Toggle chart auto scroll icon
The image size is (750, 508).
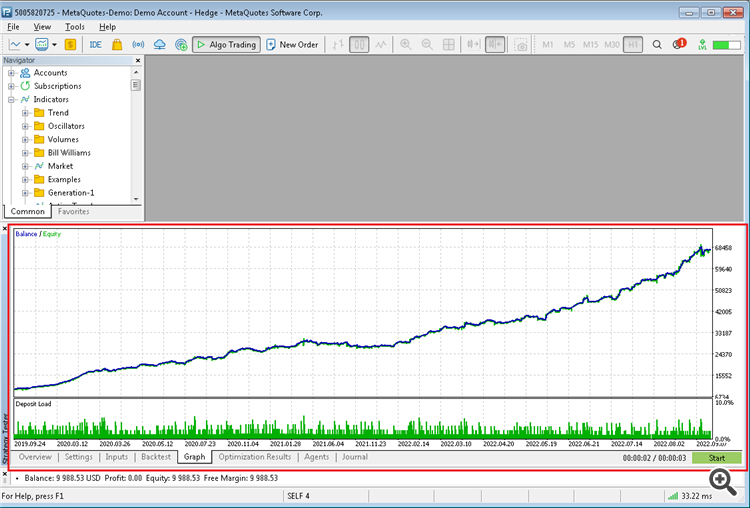pos(474,44)
